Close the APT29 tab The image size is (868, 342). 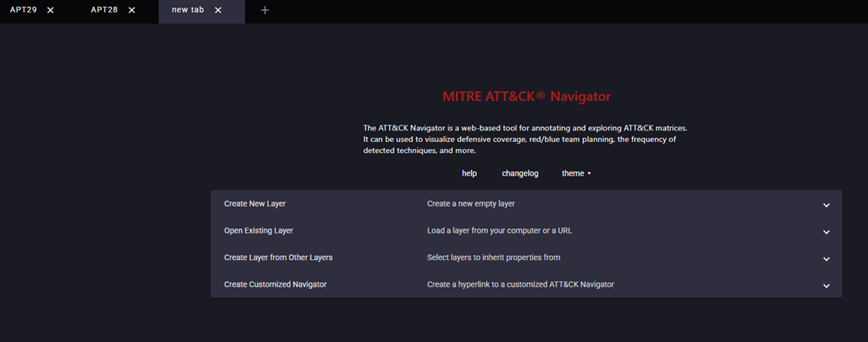tap(51, 10)
